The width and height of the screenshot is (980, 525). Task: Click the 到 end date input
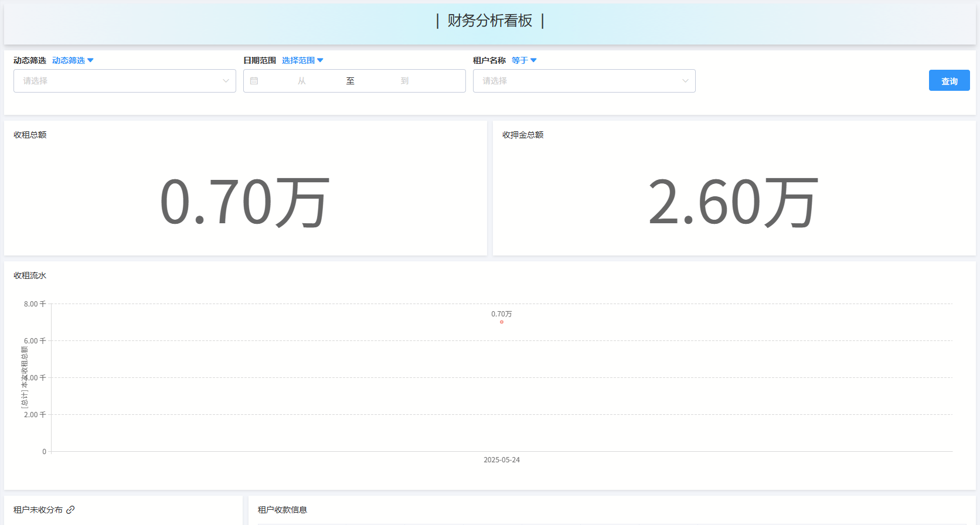coord(404,81)
